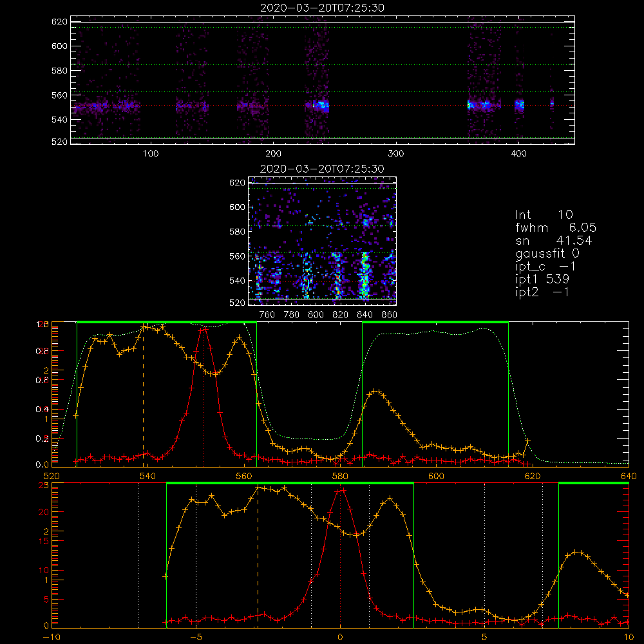Click the 'ipt1 539' readout line
The image size is (644, 644).
(542, 279)
